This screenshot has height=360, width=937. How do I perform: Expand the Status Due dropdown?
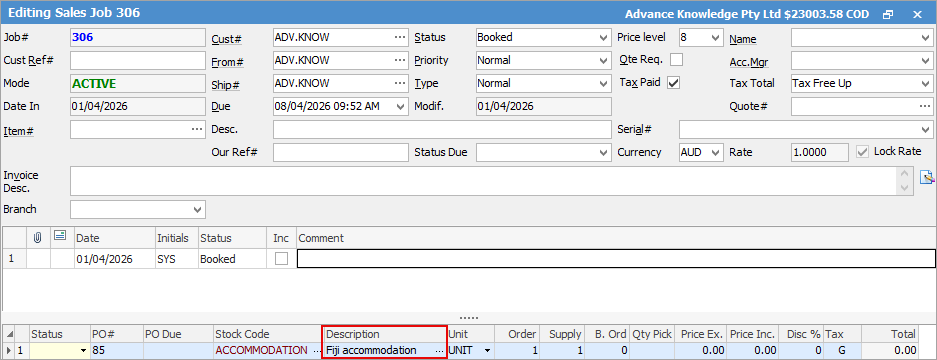coord(604,152)
